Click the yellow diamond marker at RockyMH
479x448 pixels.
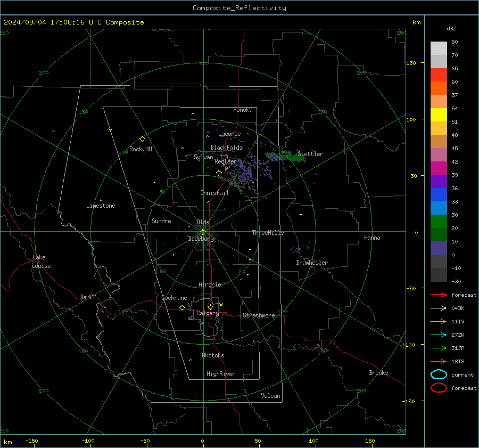(142, 139)
